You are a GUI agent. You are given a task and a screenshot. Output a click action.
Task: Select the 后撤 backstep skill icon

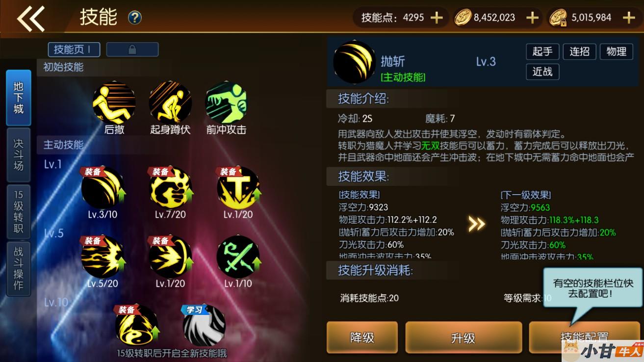point(114,103)
